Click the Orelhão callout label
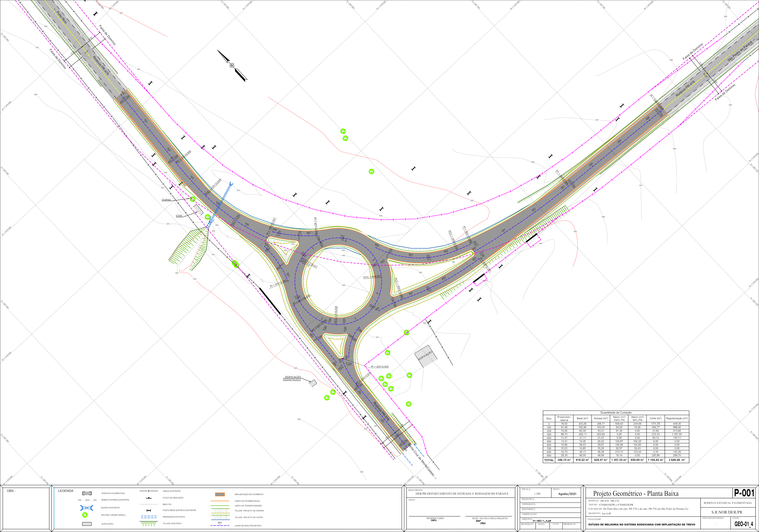The image size is (759, 532). [166, 200]
